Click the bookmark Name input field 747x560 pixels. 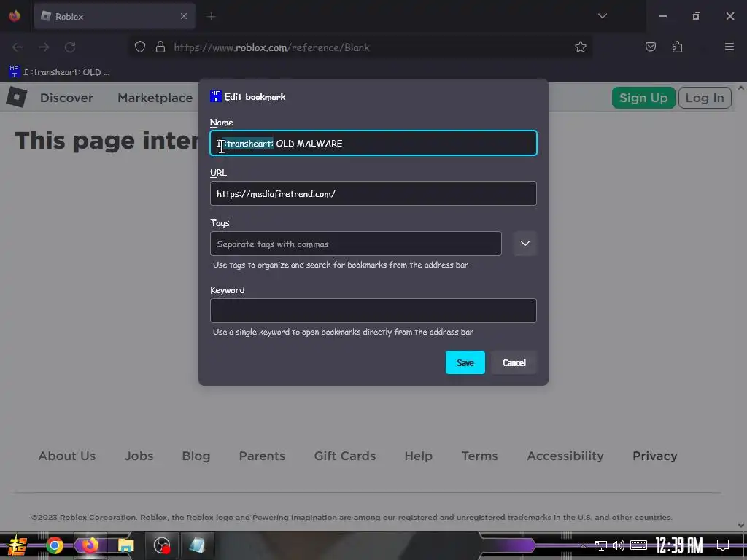pyautogui.click(x=373, y=143)
